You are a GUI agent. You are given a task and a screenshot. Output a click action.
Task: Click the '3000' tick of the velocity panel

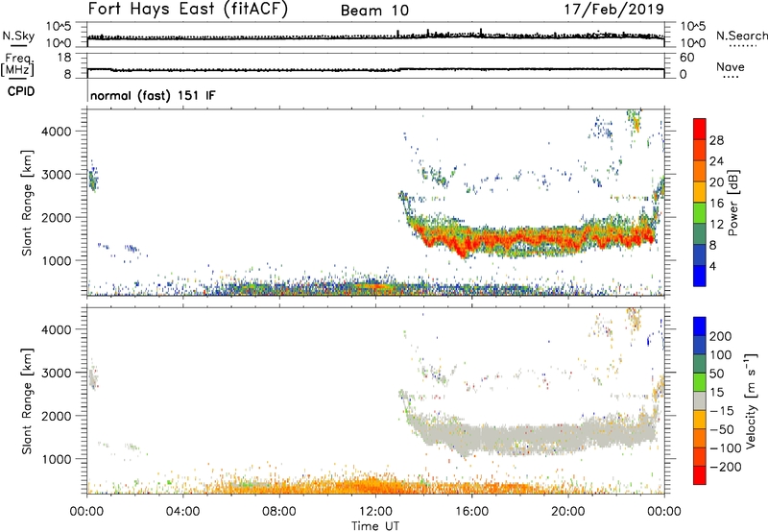pos(56,373)
